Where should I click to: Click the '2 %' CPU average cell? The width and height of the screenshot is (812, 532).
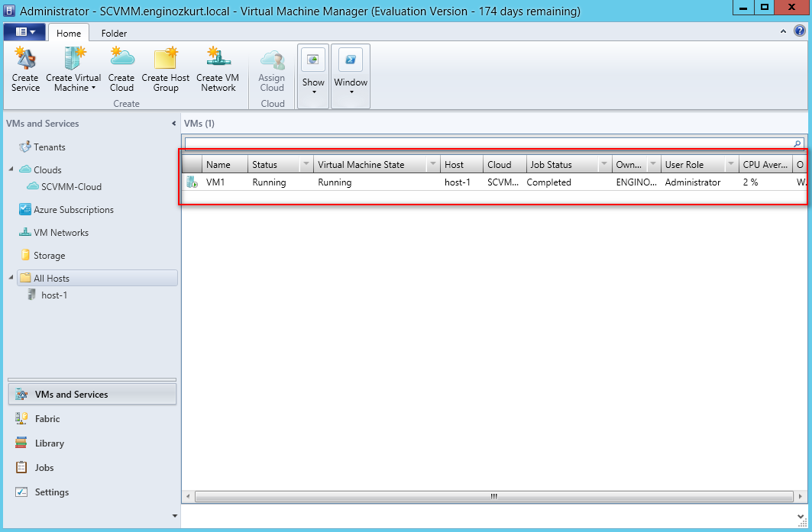(x=750, y=182)
